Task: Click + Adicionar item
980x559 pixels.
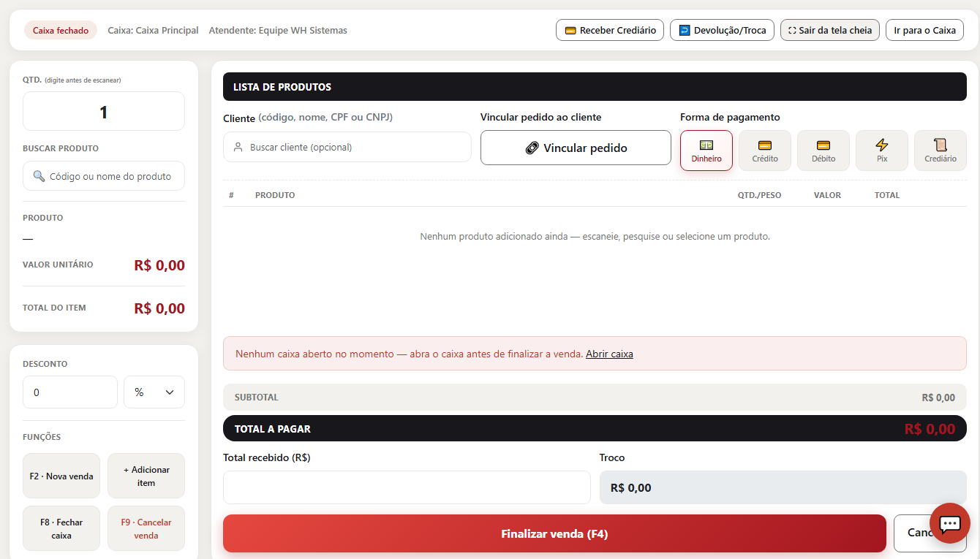Action: [146, 476]
